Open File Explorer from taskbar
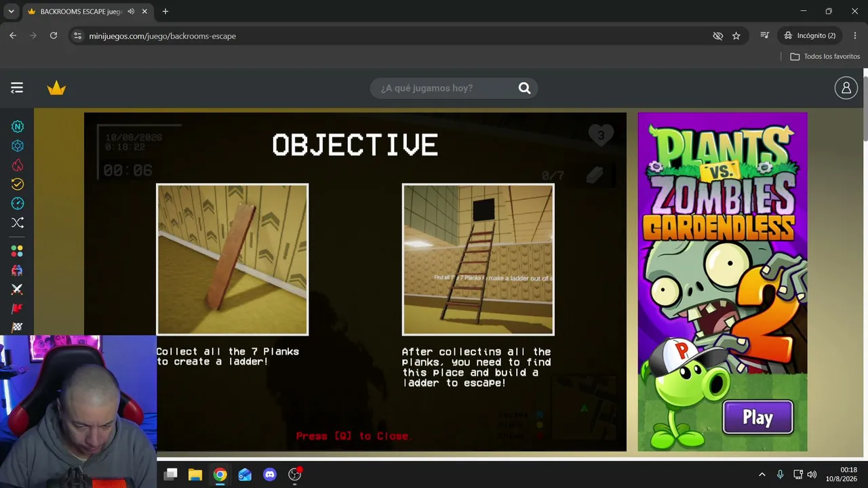868x488 pixels. tap(195, 474)
